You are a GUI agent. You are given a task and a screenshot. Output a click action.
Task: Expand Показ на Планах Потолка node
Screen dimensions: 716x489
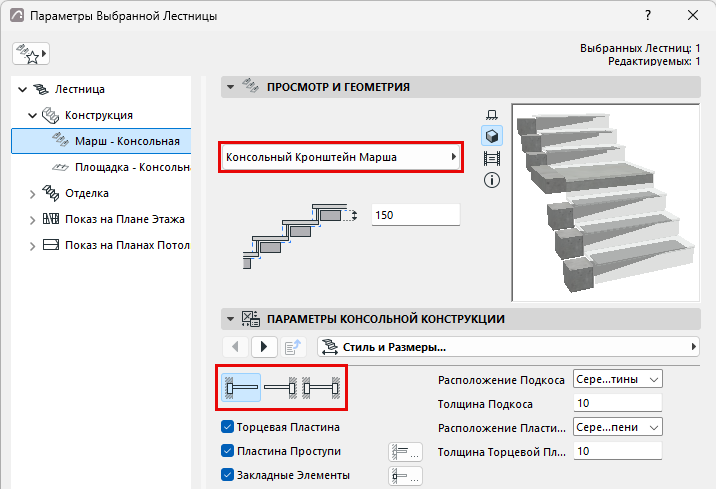(x=32, y=246)
